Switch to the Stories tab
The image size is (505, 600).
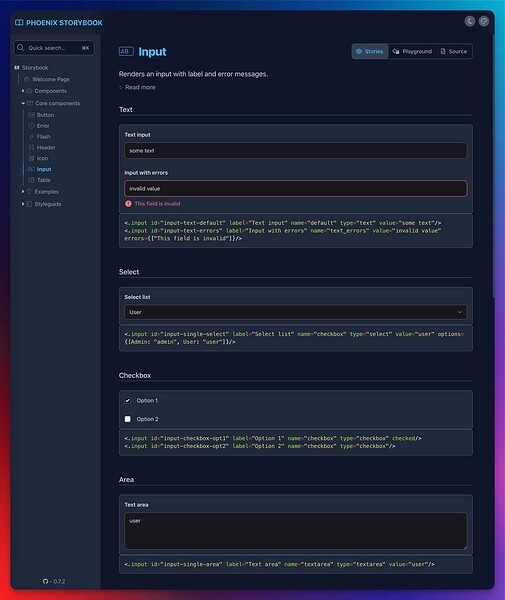click(x=370, y=51)
